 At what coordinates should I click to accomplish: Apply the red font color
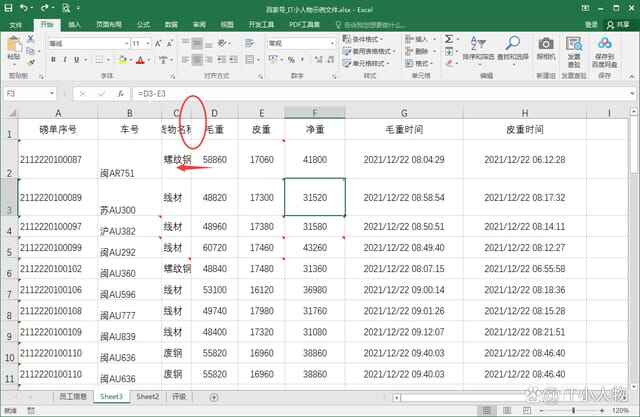(x=140, y=60)
